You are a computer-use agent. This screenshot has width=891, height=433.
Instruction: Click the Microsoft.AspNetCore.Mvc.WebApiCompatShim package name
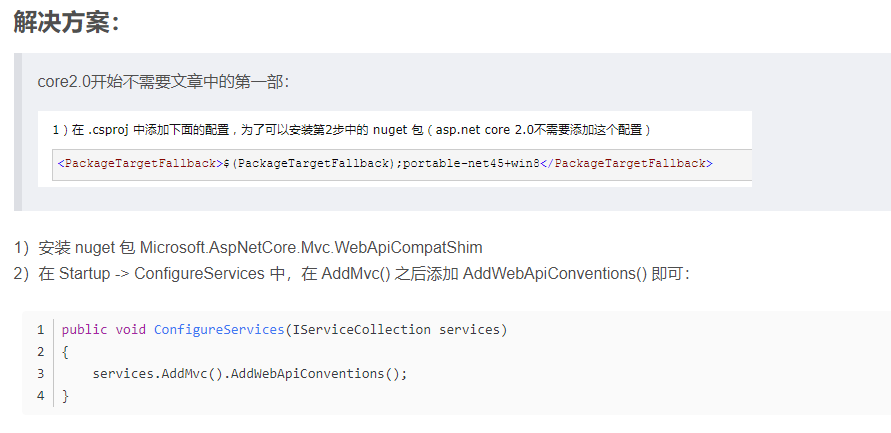click(x=310, y=247)
